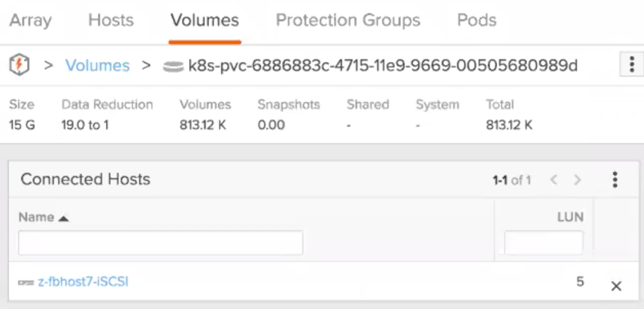The width and height of the screenshot is (644, 309).
Task: Open the Connected Hosts three-dot menu
Action: pos(615,179)
